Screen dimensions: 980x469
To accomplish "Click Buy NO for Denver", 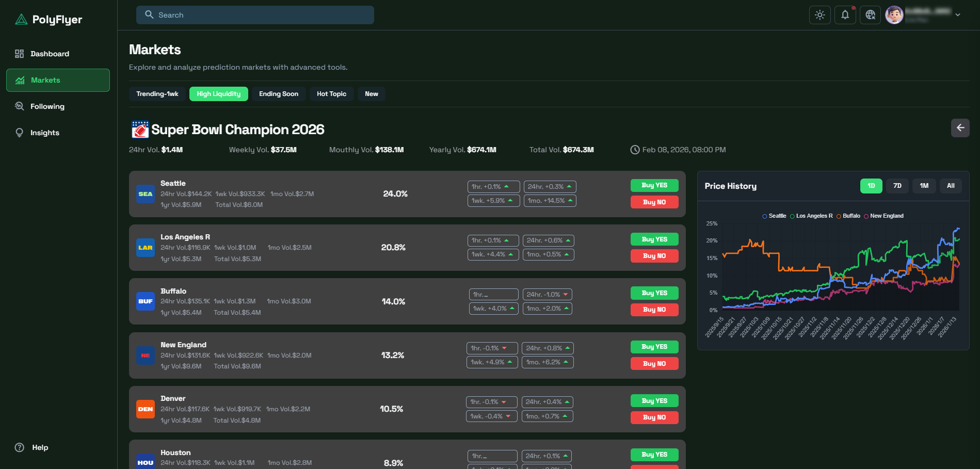I will [x=654, y=417].
